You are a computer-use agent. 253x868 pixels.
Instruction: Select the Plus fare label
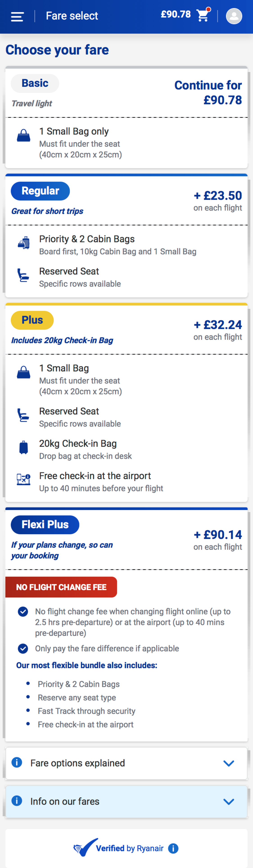point(32,320)
